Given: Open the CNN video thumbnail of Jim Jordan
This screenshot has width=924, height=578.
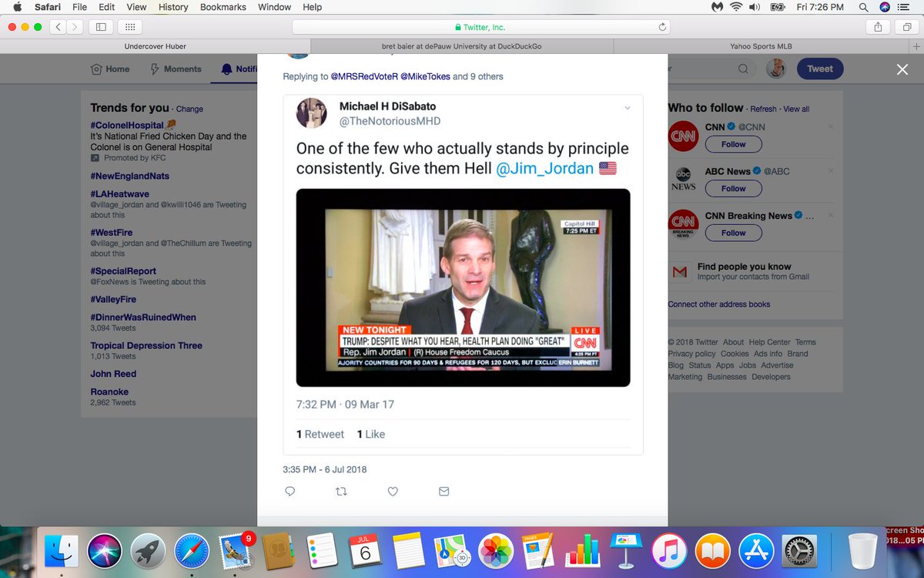Looking at the screenshot, I should 464,287.
